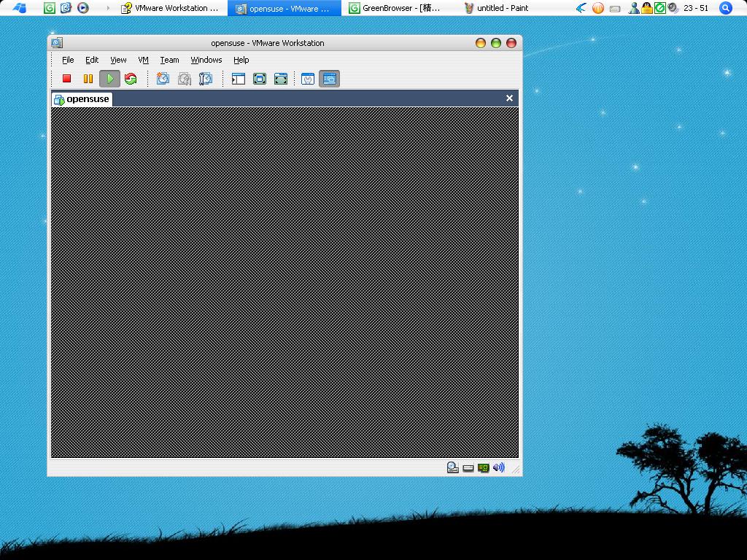This screenshot has width=747, height=560.
Task: Click the floppy drive status icon
Action: click(x=468, y=467)
